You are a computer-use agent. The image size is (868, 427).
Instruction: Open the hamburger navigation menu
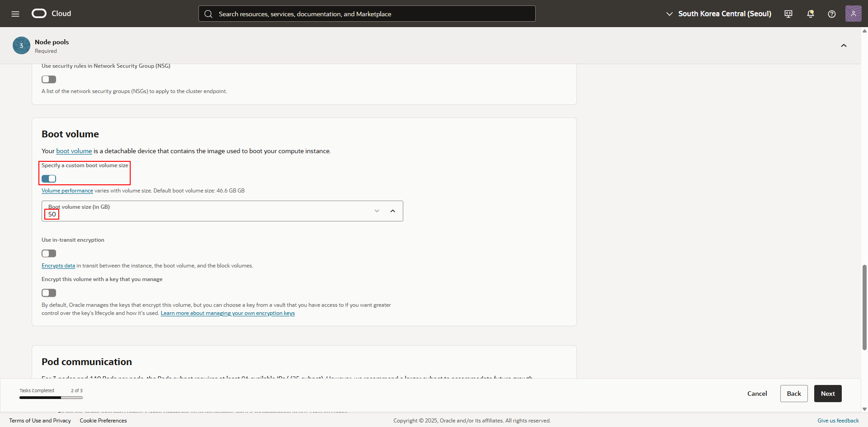[x=15, y=14]
